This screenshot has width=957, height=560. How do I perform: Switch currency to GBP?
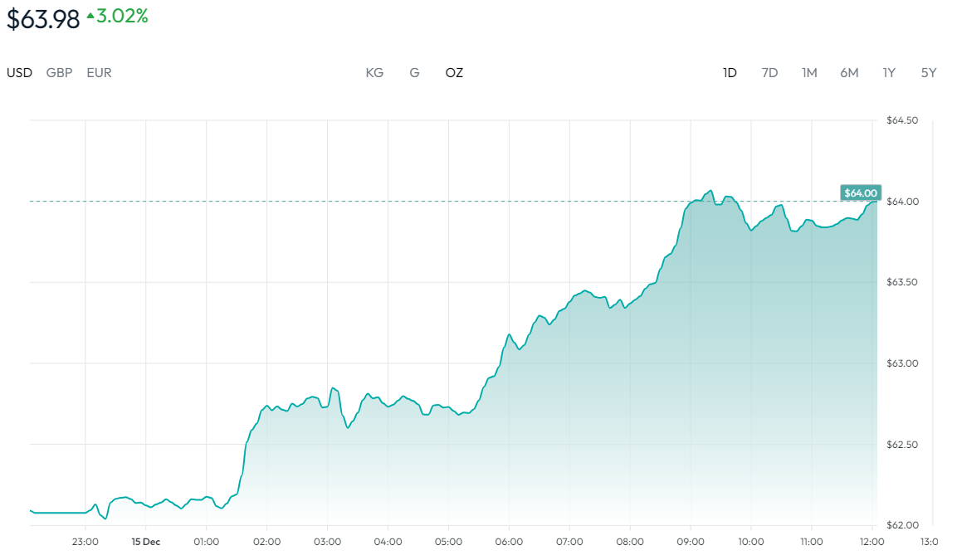coord(59,73)
